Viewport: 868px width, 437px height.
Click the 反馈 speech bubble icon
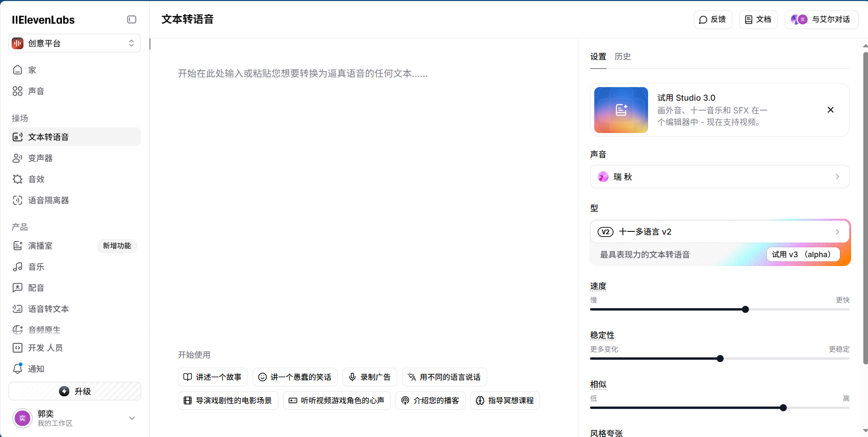point(703,20)
